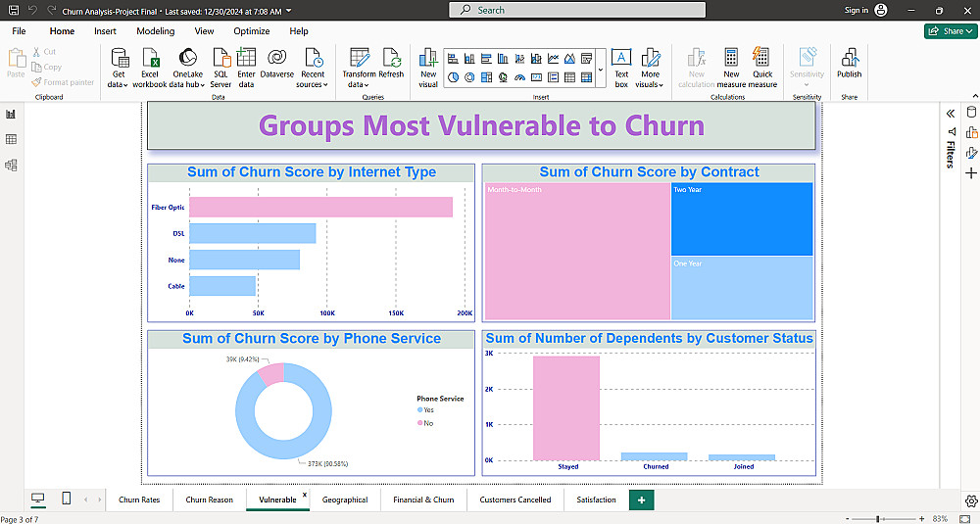The image size is (980, 524).
Task: Open Enter data table dialog
Action: [246, 69]
